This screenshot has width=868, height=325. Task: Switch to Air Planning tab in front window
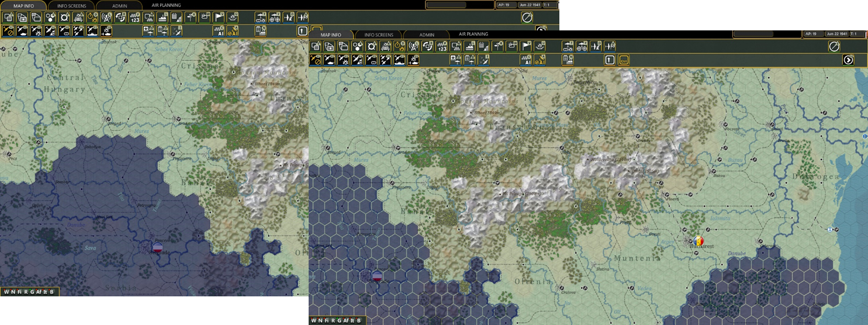(473, 34)
